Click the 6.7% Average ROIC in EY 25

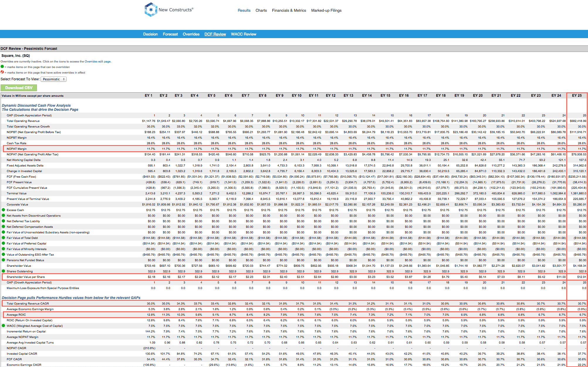coord(583,315)
